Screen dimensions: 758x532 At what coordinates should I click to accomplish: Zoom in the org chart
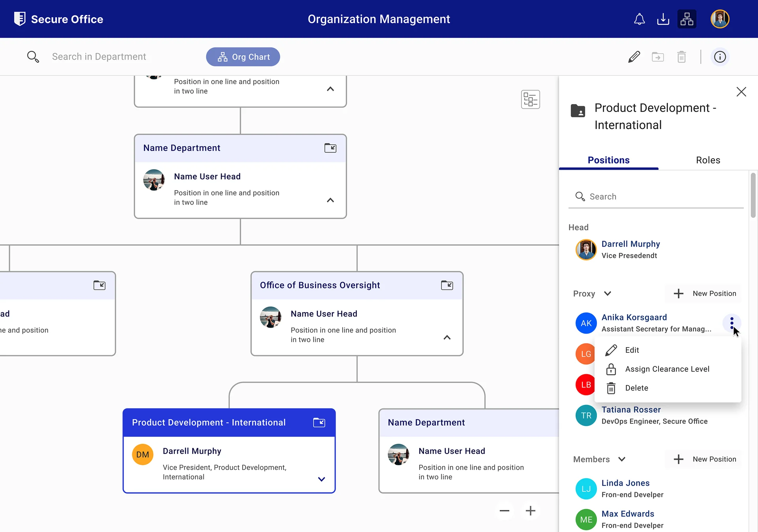(531, 511)
